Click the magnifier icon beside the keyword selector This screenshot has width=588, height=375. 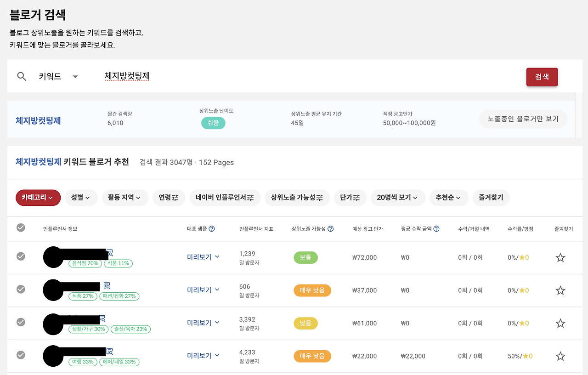tap(22, 76)
